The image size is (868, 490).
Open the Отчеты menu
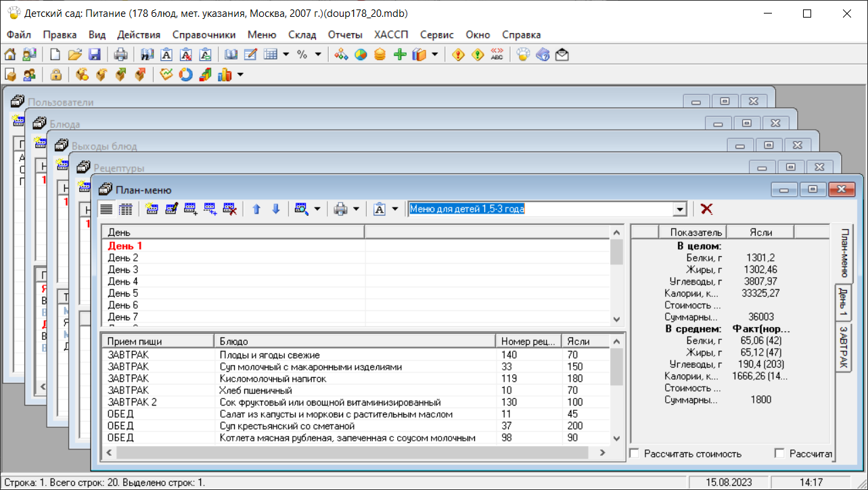coord(345,34)
